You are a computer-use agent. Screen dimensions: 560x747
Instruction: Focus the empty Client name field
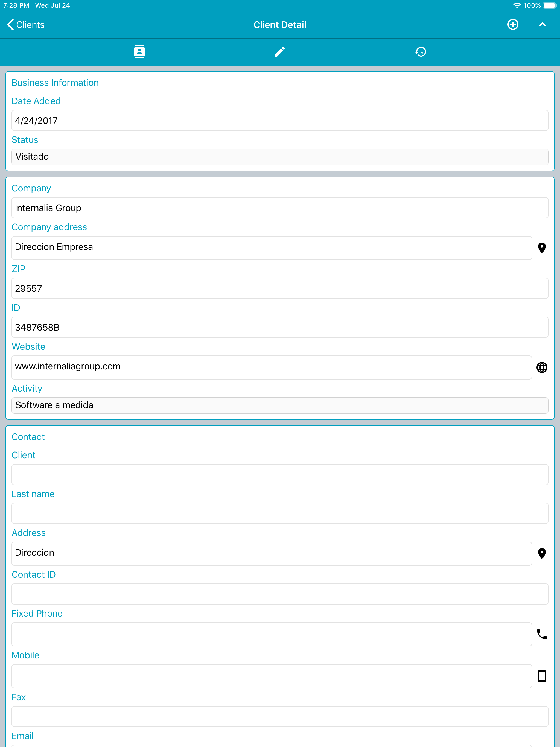[x=280, y=475]
